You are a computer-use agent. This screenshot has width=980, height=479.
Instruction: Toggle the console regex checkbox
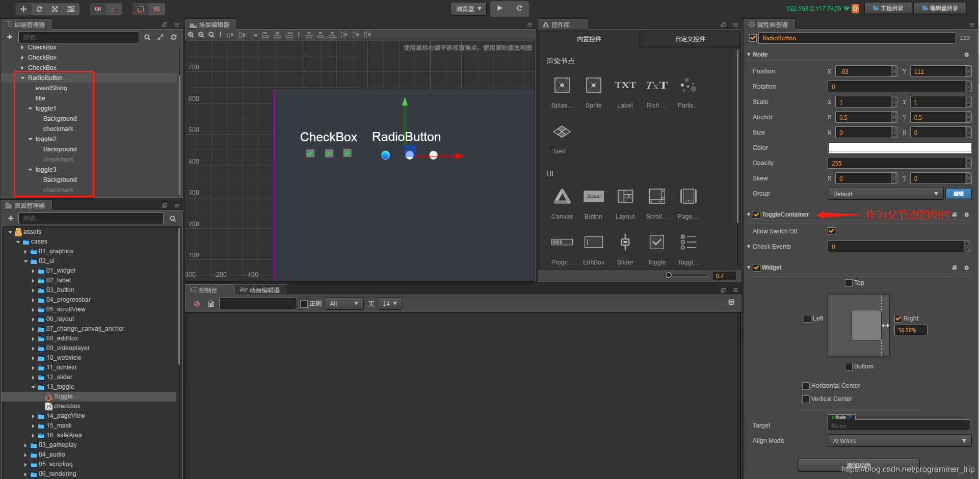point(304,304)
